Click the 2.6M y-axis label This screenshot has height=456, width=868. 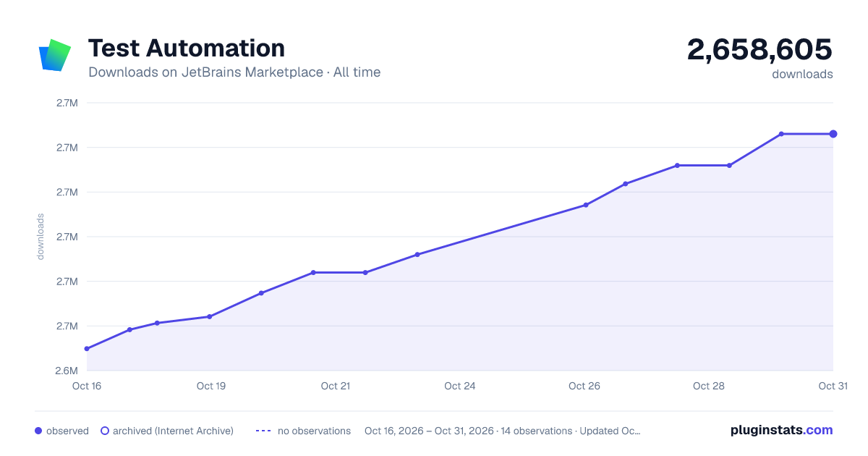[x=67, y=371]
